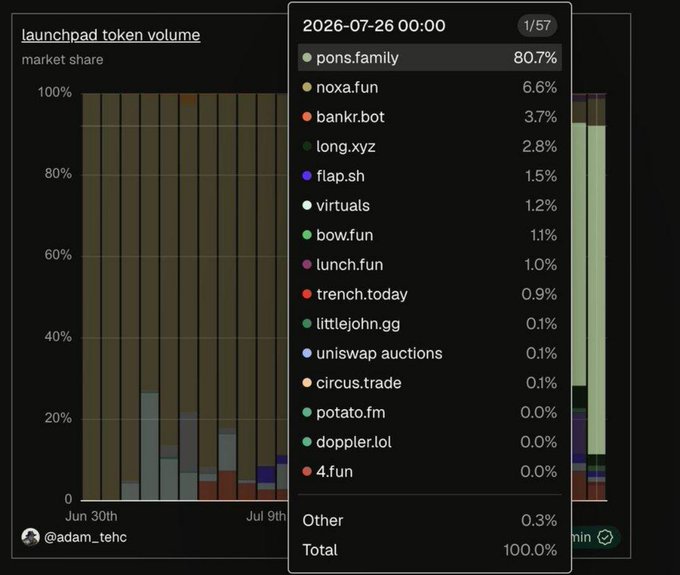680x575 pixels.
Task: Click the 80% y-axis label
Action: coord(58,173)
